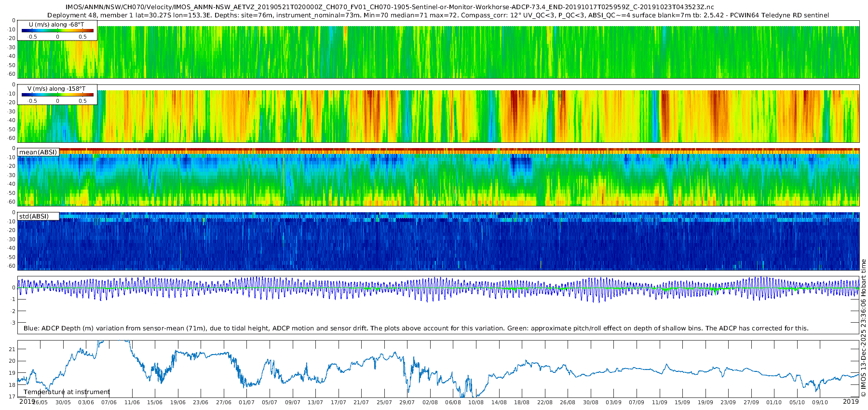The height and width of the screenshot is (410, 868).
Task: Click the 25/07 date tick label
Action: tap(384, 402)
